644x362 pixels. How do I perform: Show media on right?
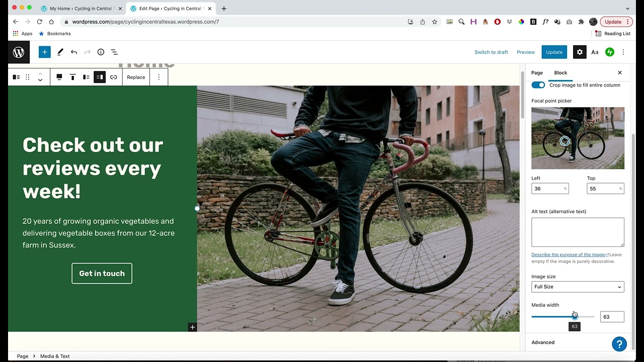tap(100, 77)
